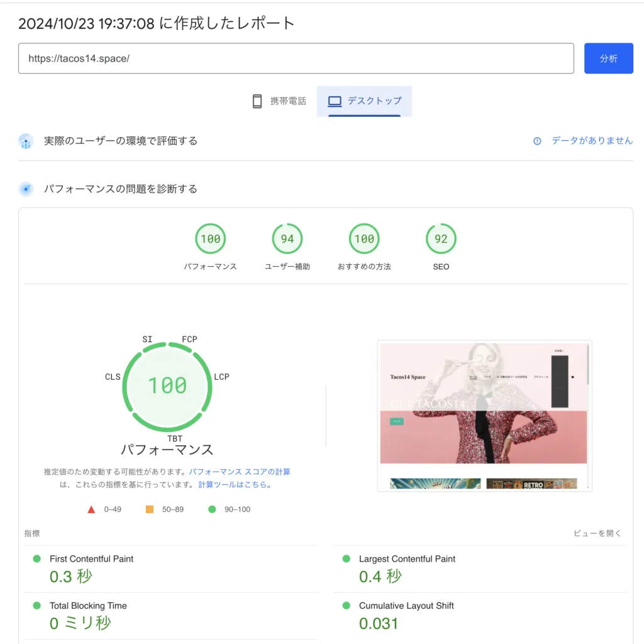Click the large 100 performance gauge

click(x=167, y=387)
